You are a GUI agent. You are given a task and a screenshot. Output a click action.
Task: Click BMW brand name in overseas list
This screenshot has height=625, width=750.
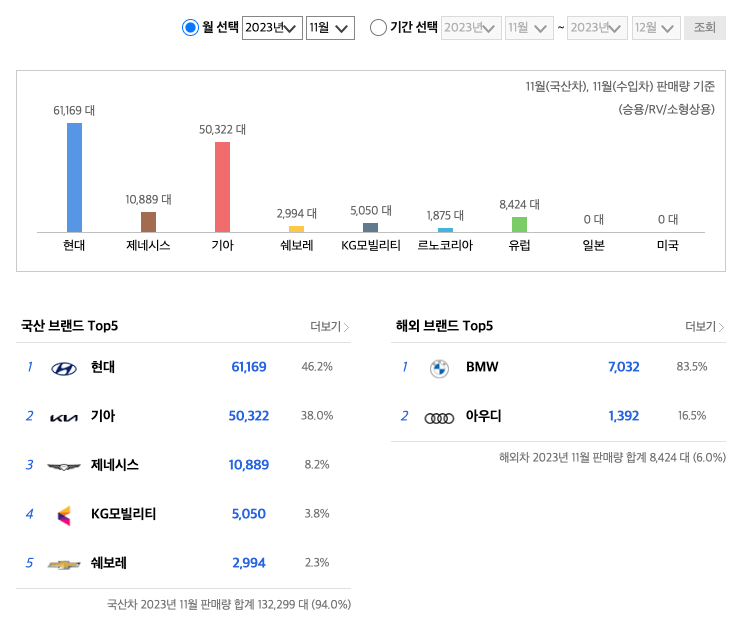click(x=482, y=367)
